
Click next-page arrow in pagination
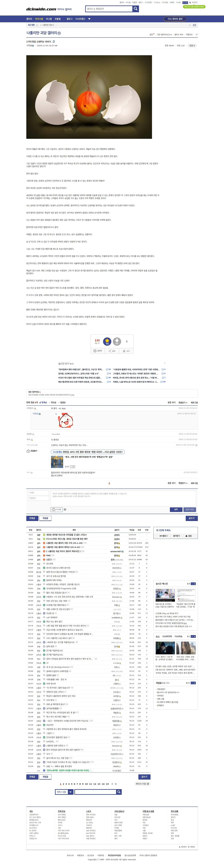tap(112, 784)
